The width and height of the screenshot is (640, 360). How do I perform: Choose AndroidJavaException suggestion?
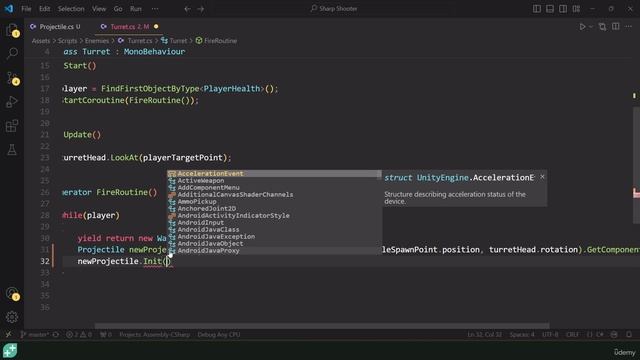coord(274,236)
